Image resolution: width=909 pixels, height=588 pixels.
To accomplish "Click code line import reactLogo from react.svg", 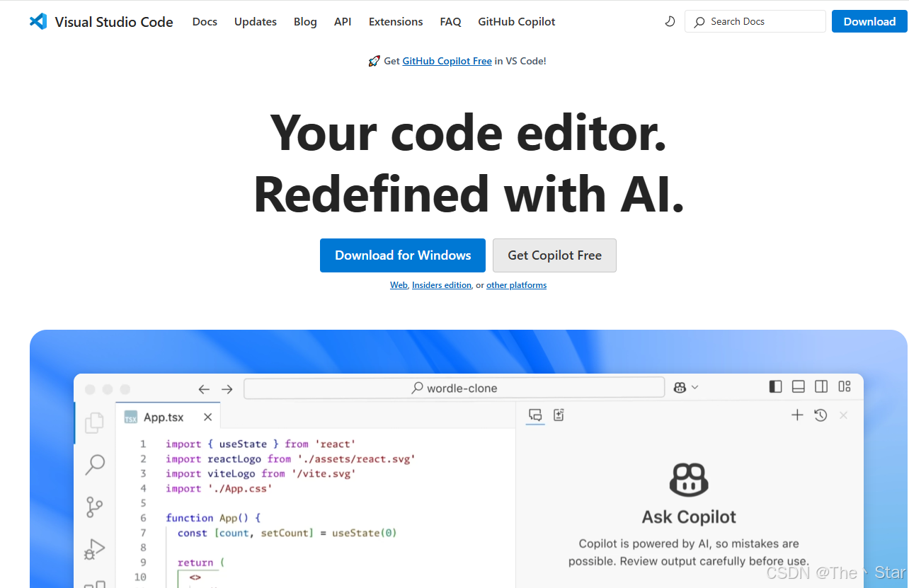I will point(290,459).
